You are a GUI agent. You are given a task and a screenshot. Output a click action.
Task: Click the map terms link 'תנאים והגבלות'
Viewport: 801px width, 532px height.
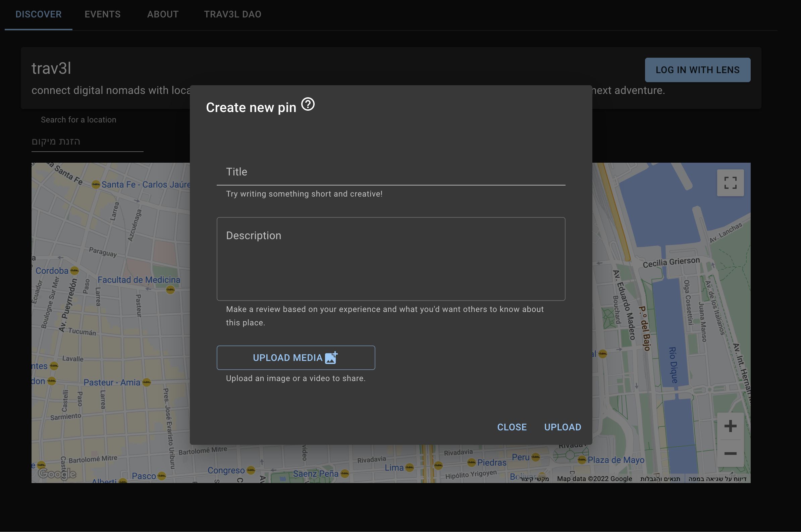point(660,479)
